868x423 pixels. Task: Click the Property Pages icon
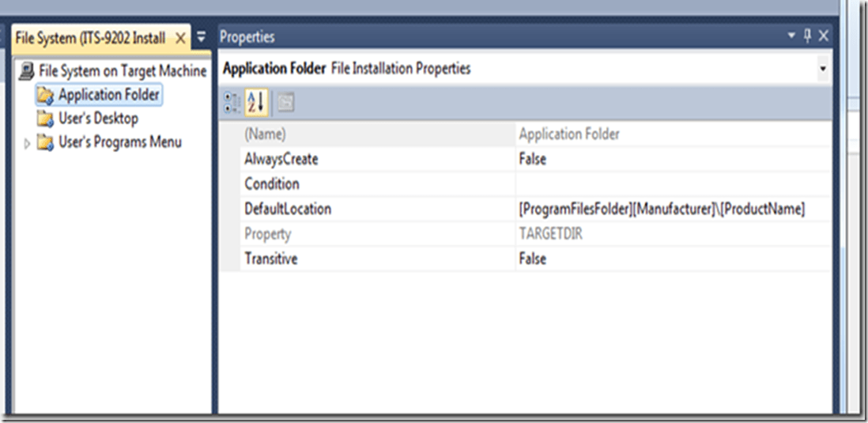click(285, 102)
